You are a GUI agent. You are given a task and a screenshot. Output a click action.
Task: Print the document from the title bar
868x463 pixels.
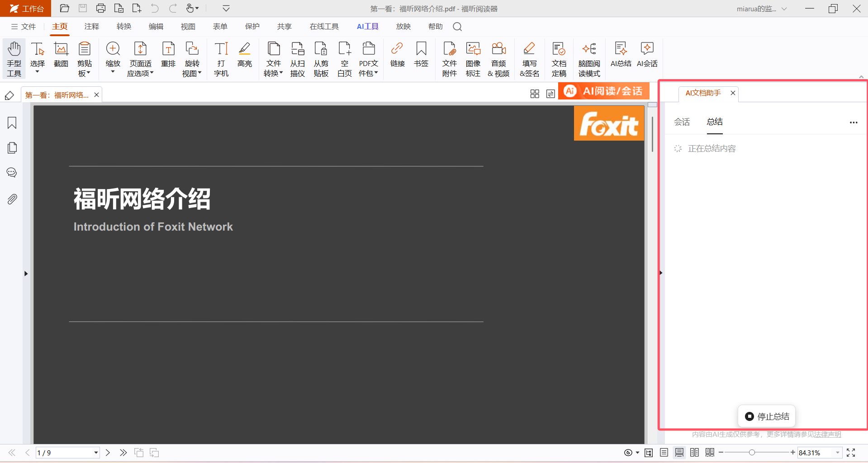[101, 8]
